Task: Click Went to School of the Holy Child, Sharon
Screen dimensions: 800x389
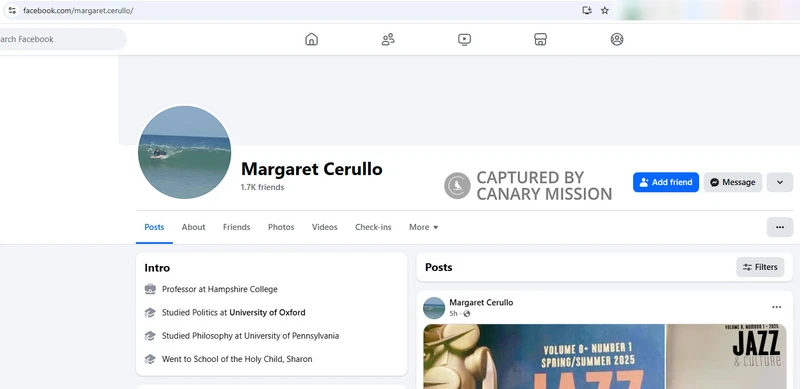Action: click(237, 359)
